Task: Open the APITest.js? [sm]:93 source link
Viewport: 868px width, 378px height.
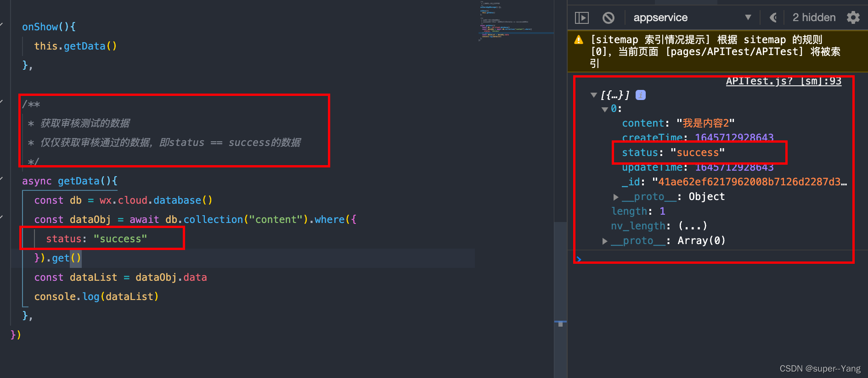Action: point(783,81)
